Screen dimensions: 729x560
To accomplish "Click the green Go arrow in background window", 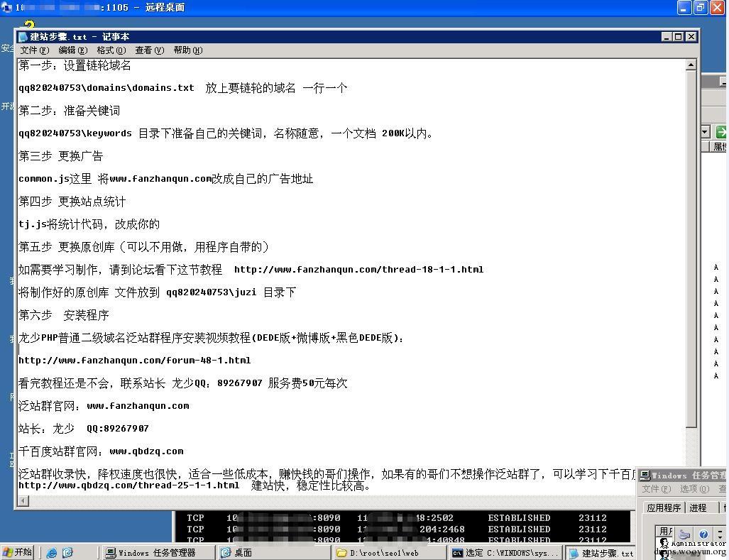I will coord(721,132).
